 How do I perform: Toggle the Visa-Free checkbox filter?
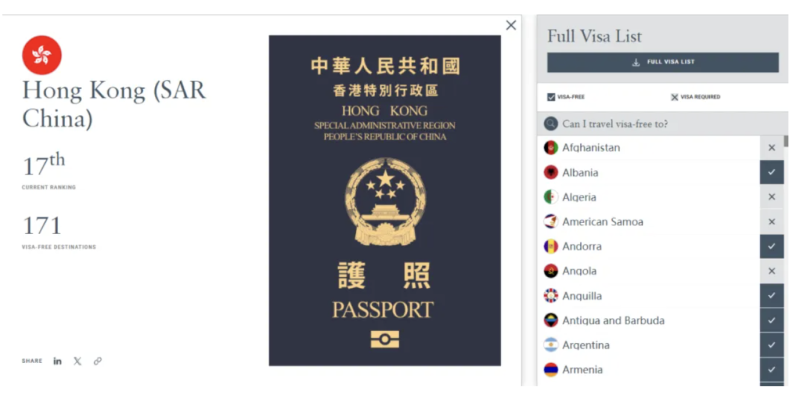(x=551, y=97)
